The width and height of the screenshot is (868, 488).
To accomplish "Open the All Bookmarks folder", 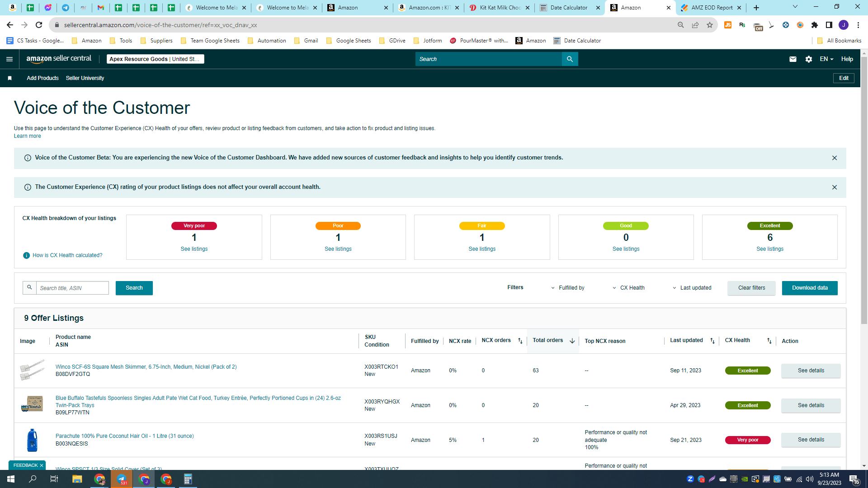I will pyautogui.click(x=840, y=41).
